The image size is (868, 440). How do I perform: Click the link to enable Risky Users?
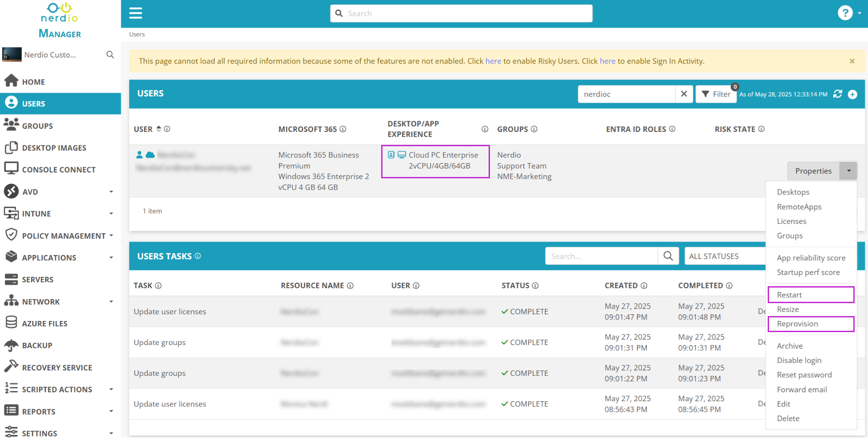493,61
